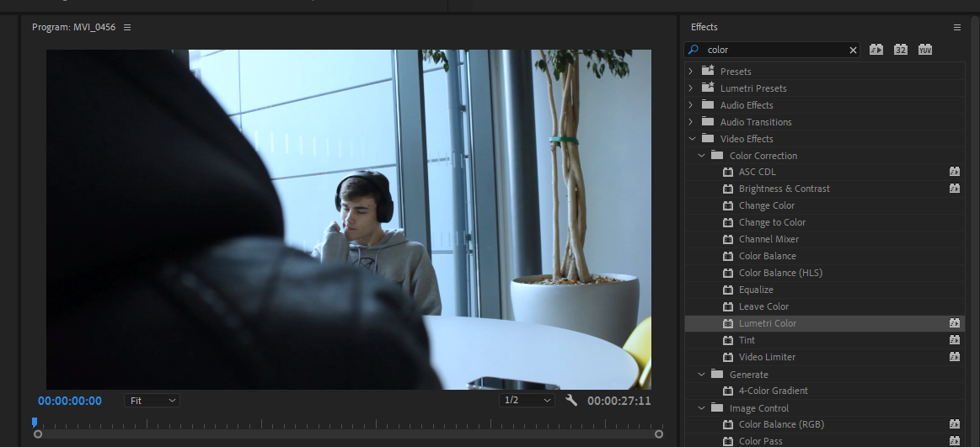Toggle Accelerated Effects filter icon
The width and height of the screenshot is (980, 447).
pyautogui.click(x=876, y=50)
